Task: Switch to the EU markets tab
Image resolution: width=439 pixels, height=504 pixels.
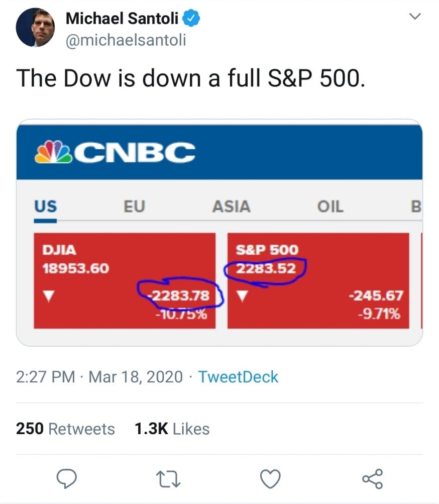Action: click(x=134, y=207)
